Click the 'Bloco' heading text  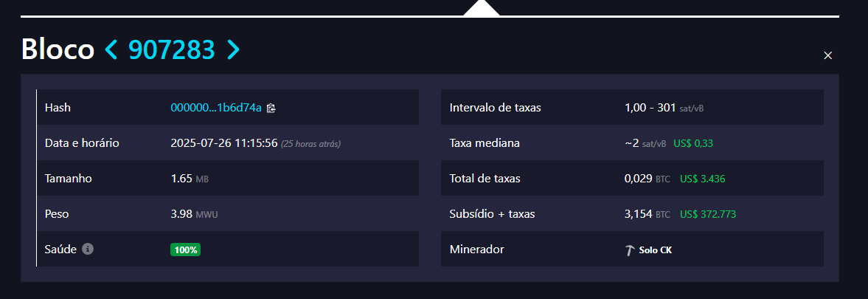click(58, 50)
